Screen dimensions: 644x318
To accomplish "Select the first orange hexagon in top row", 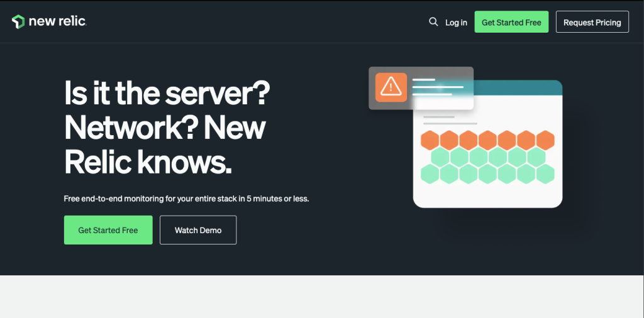I will coord(430,140).
